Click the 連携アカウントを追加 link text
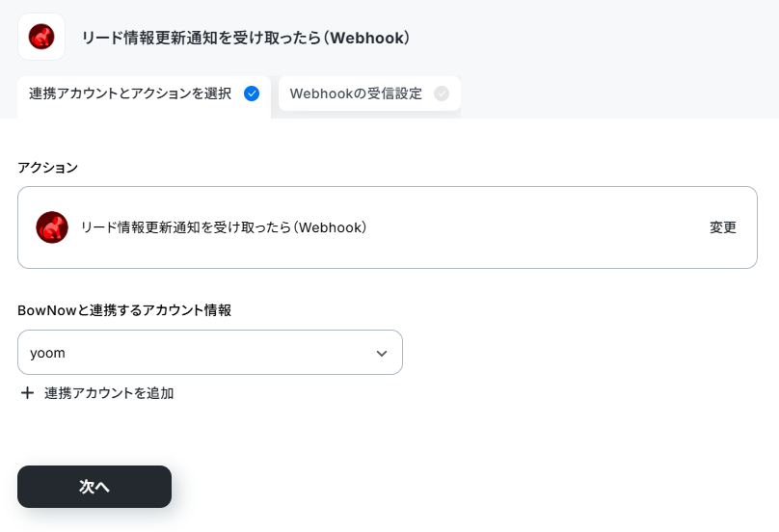779x532 pixels. [109, 393]
